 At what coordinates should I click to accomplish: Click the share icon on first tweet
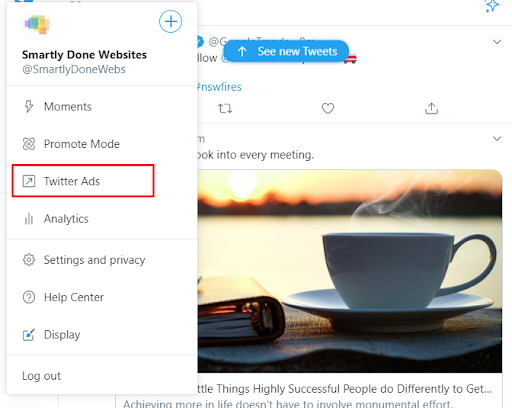431,108
